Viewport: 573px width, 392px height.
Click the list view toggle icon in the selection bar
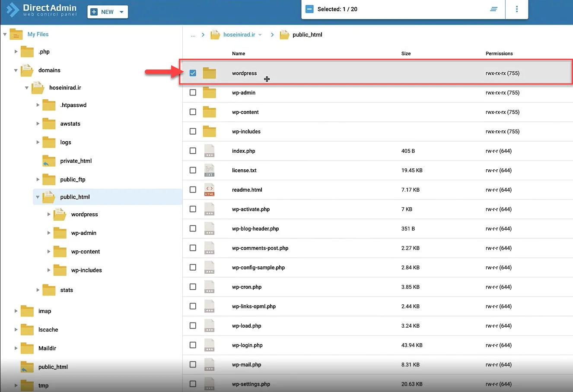493,9
